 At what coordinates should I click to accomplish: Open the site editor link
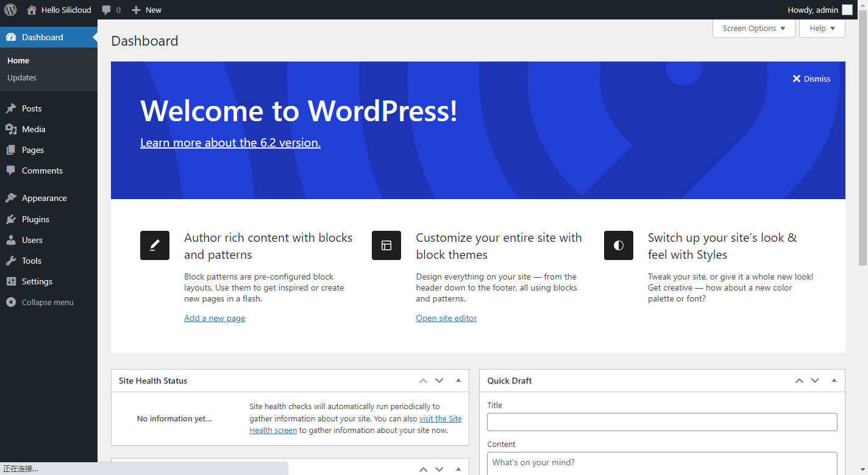tap(446, 318)
